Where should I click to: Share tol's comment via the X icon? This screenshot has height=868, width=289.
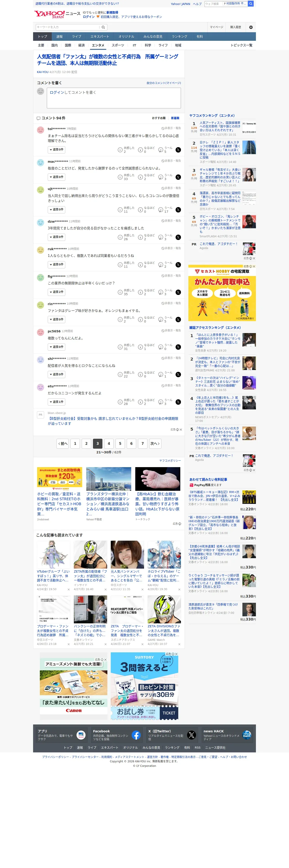click(178, 150)
